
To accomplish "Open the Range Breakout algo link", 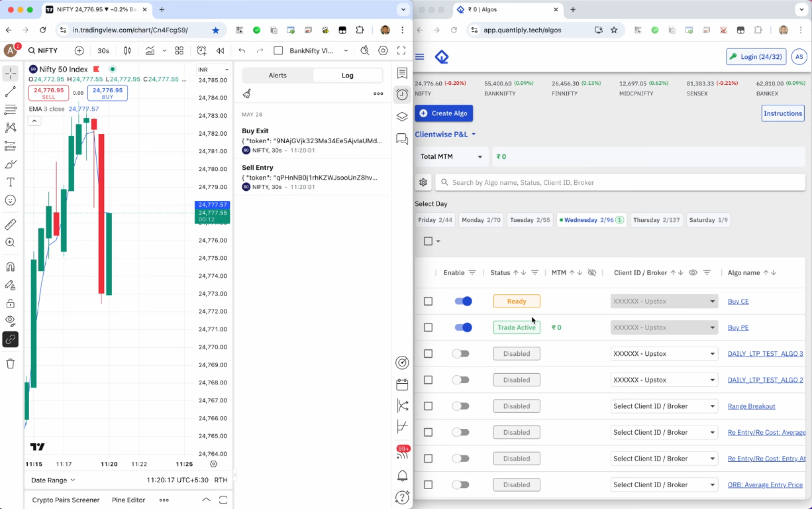I will pos(751,406).
